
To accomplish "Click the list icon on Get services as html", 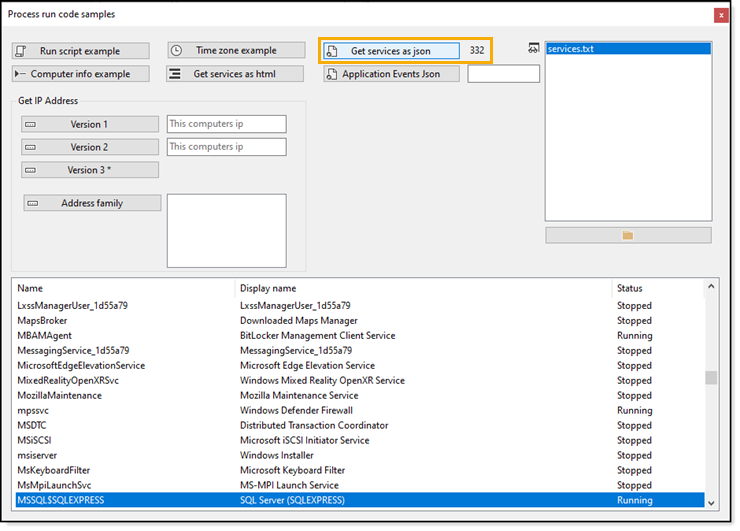I will click(175, 74).
